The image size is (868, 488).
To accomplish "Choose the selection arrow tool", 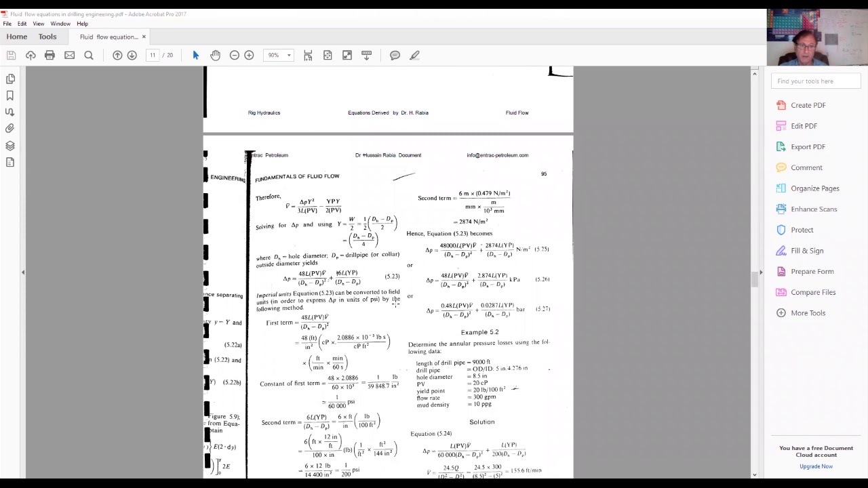I will pyautogui.click(x=196, y=55).
